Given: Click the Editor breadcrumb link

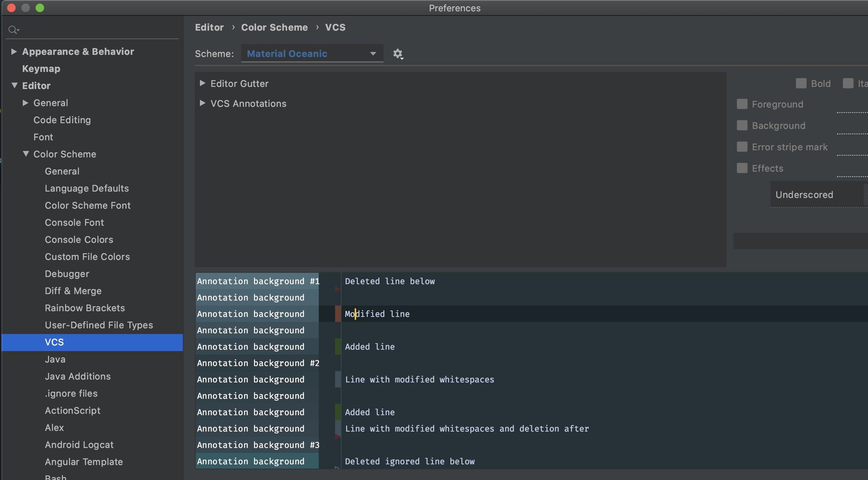Looking at the screenshot, I should tap(209, 27).
